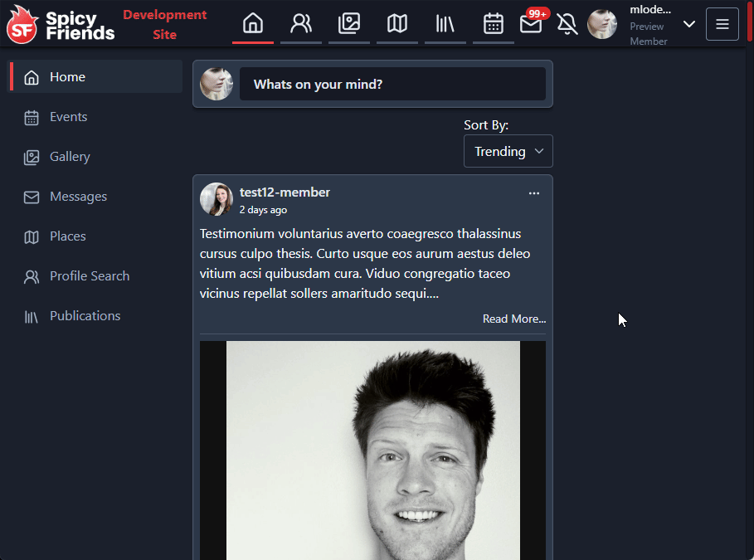Viewport: 754px width, 560px height.
Task: Open the Places map icon in the header
Action: pyautogui.click(x=396, y=24)
